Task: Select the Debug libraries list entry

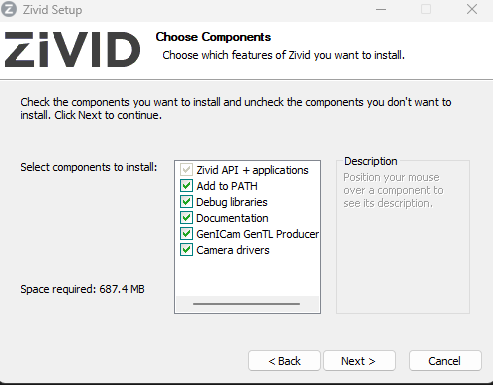Action: coord(232,202)
